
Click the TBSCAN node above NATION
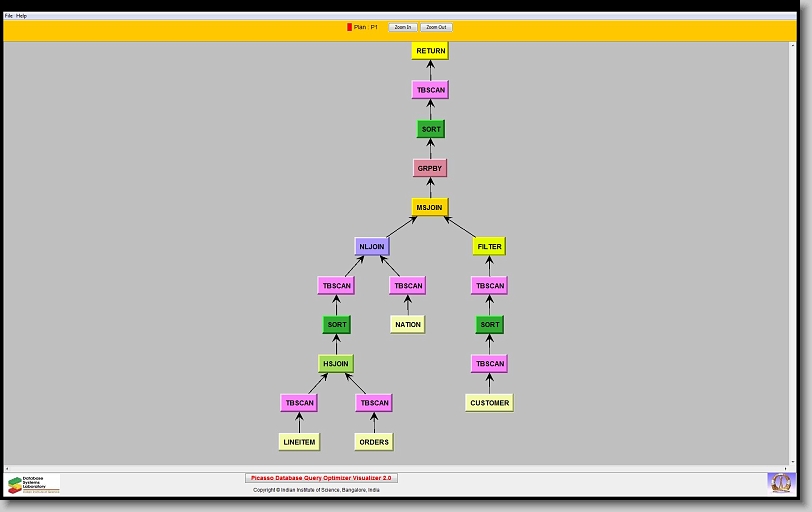[x=407, y=285]
